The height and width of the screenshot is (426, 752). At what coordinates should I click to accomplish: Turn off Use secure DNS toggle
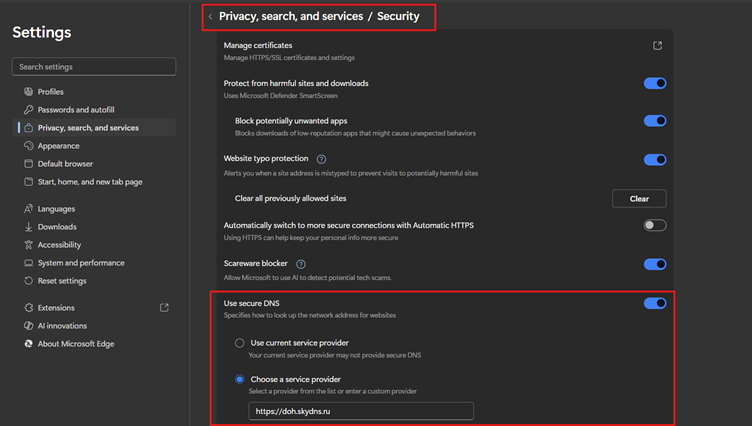[x=654, y=303]
